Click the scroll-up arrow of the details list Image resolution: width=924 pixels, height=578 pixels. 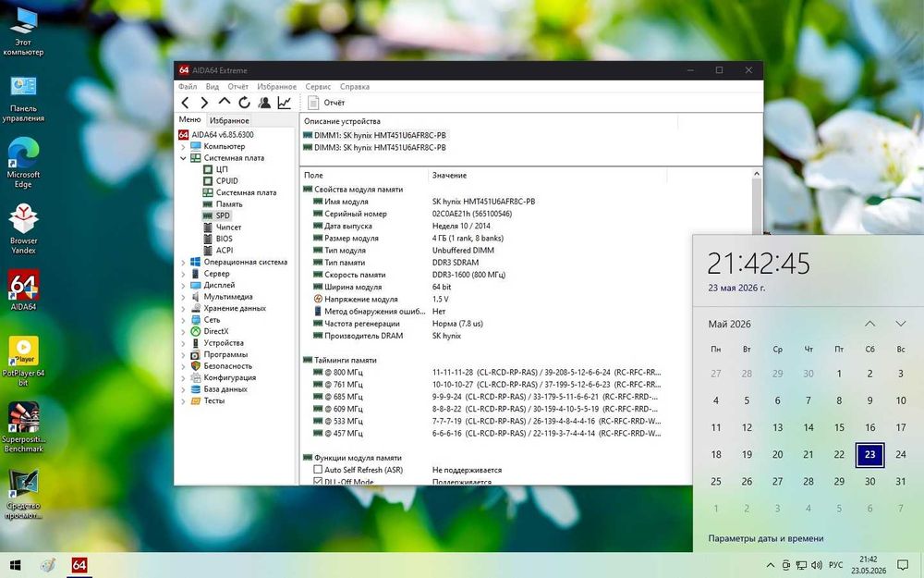click(x=757, y=174)
